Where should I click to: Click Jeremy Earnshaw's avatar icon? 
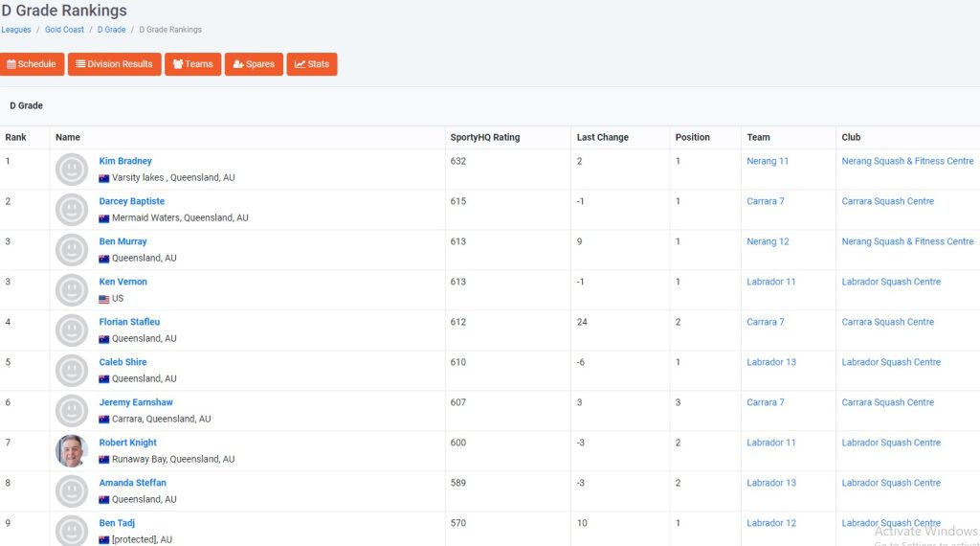[72, 411]
